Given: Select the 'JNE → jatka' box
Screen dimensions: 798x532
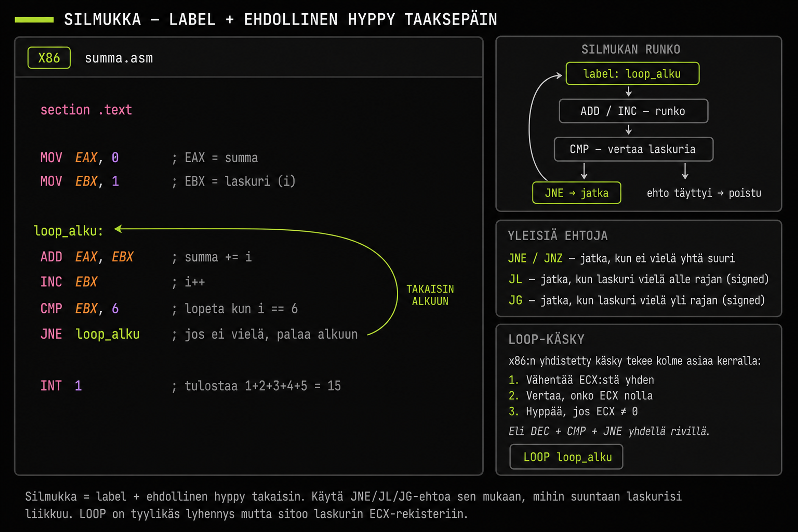Looking at the screenshot, I should (576, 193).
